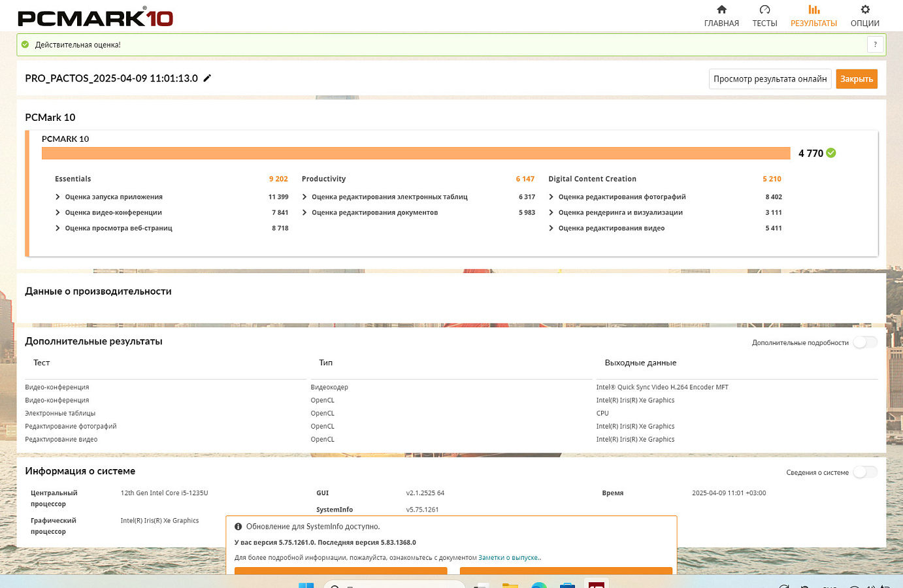Open the Заметки о выпуске link
This screenshot has width=903, height=588.
(x=509, y=558)
